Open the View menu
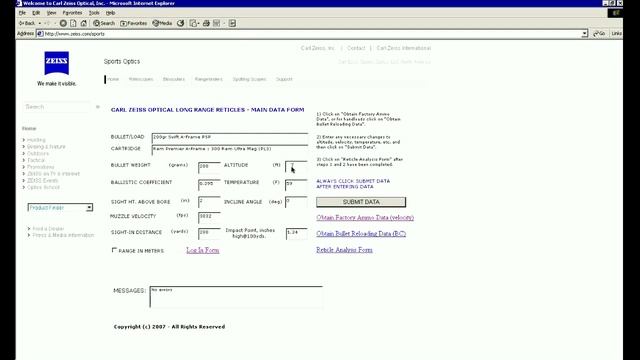 (x=51, y=13)
